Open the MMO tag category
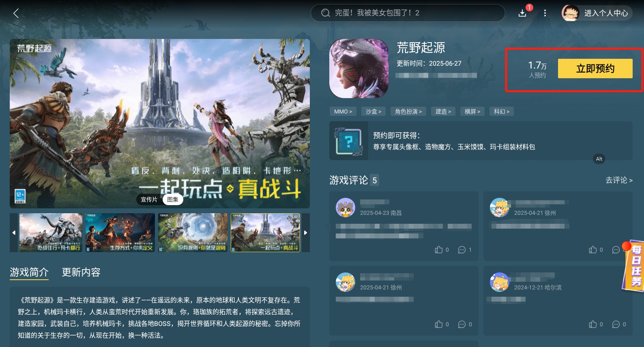This screenshot has width=644, height=347. click(x=343, y=111)
